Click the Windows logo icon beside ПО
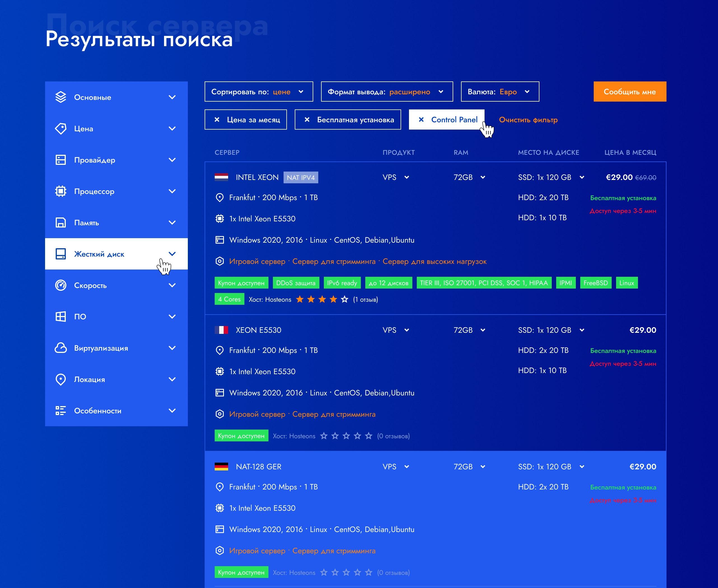This screenshot has width=718, height=588. [61, 317]
